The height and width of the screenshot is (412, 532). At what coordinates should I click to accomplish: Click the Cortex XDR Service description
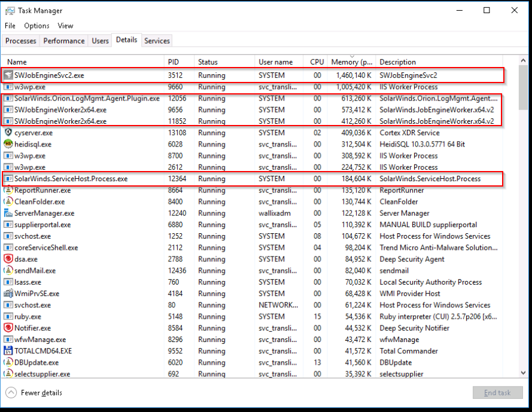coord(409,133)
